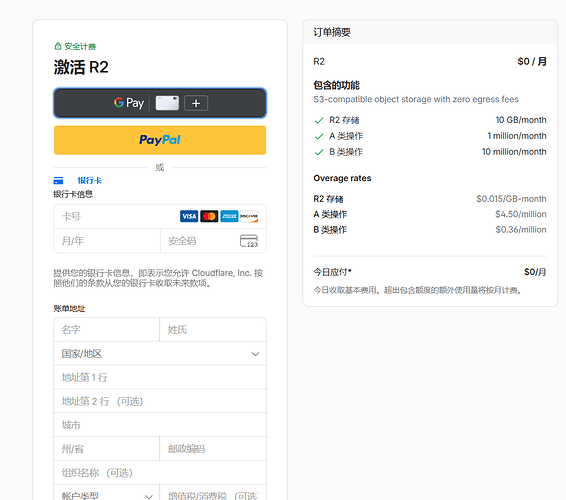The height and width of the screenshot is (500, 566).
Task: Focus the 邮政编码 postal code field
Action: pos(213,449)
